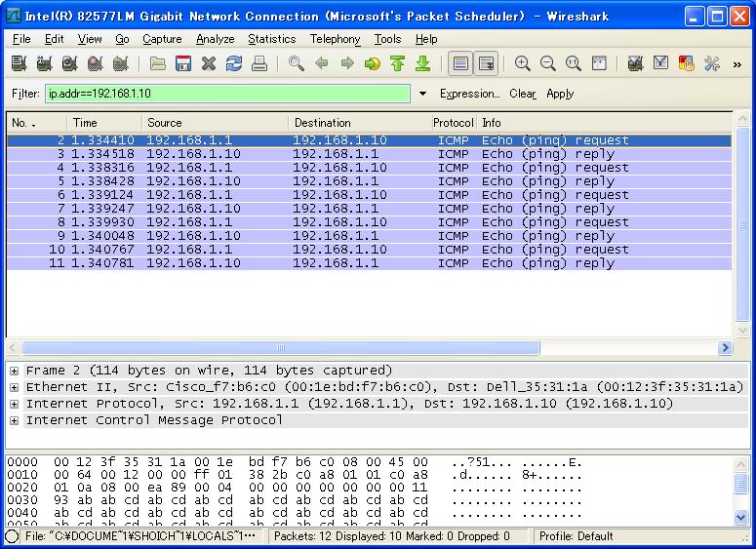Edit coloring rules icon

coord(687,63)
